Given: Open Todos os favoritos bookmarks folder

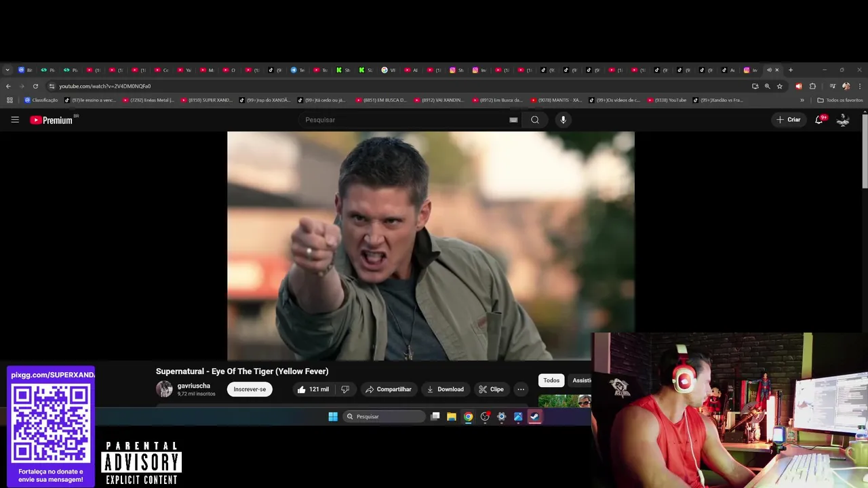Looking at the screenshot, I should 840,100.
